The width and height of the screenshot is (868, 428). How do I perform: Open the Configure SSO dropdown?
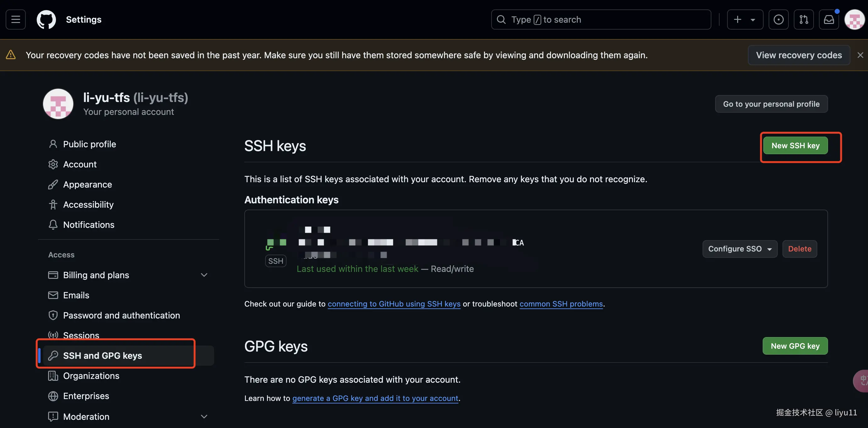740,249
